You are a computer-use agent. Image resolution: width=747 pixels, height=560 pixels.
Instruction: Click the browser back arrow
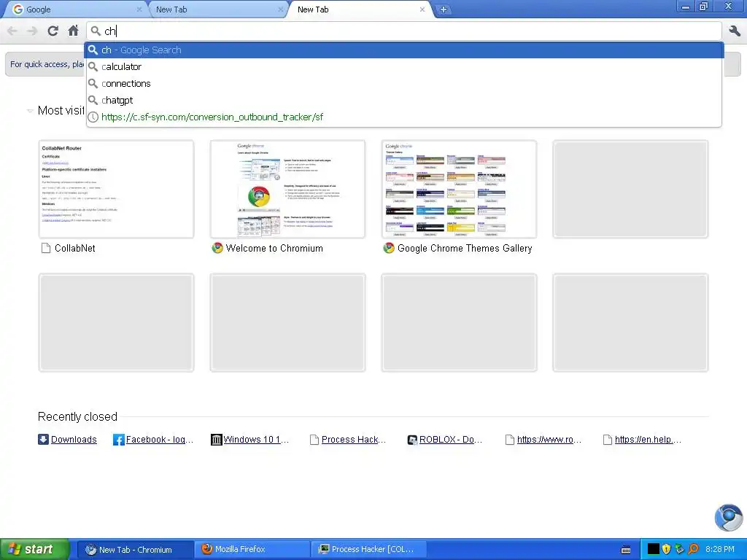pos(12,31)
